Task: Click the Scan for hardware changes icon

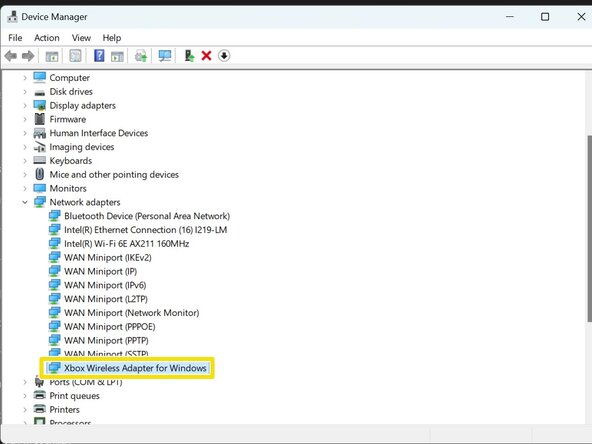Action: click(165, 56)
